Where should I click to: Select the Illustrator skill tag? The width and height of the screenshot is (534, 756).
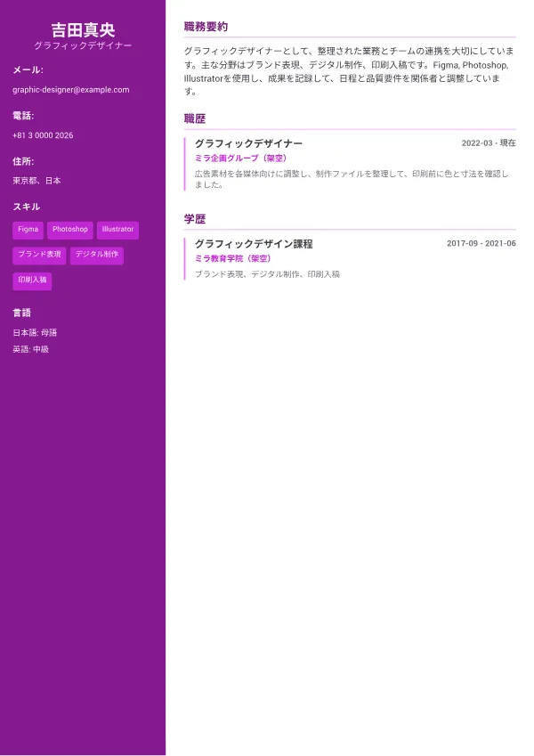click(x=117, y=230)
